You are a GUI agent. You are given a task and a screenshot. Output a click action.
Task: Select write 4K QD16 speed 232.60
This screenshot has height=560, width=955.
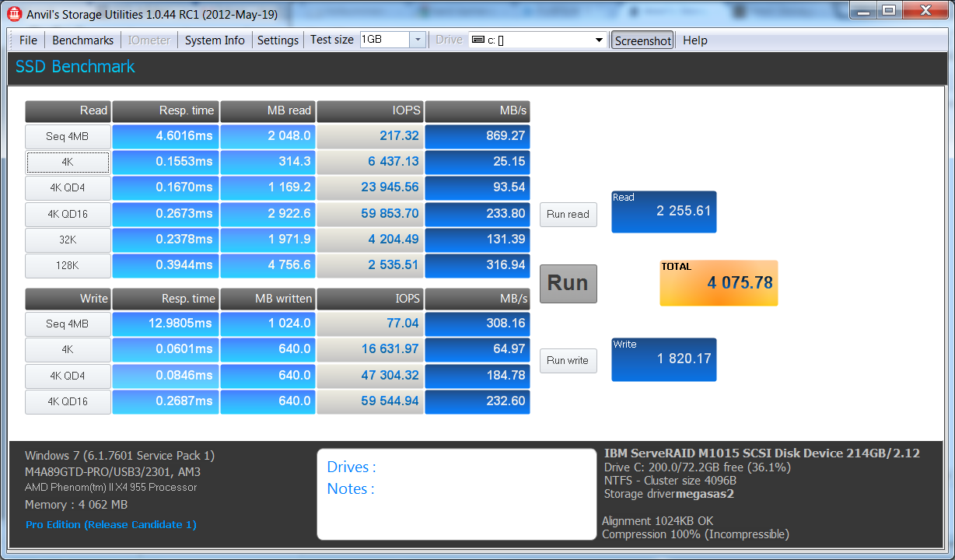coord(477,401)
